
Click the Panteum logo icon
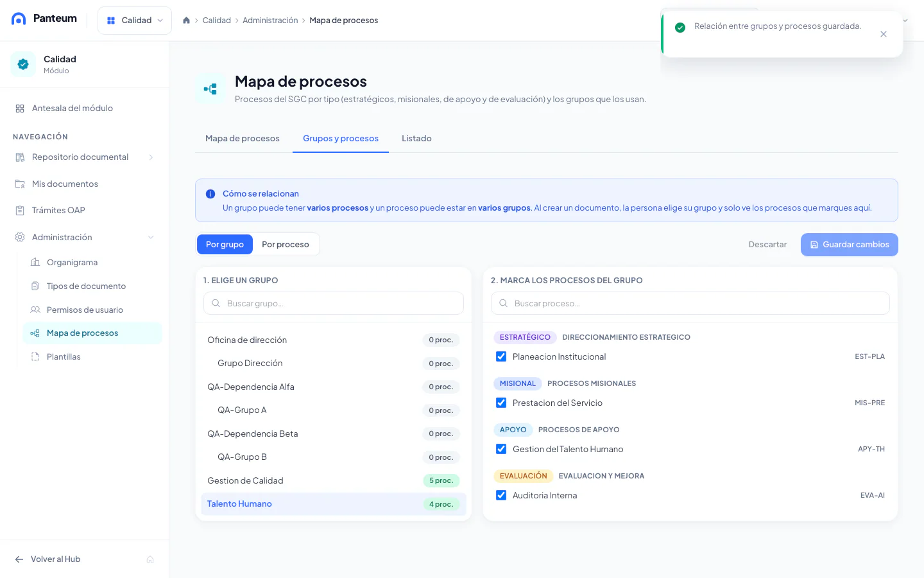[x=19, y=19]
